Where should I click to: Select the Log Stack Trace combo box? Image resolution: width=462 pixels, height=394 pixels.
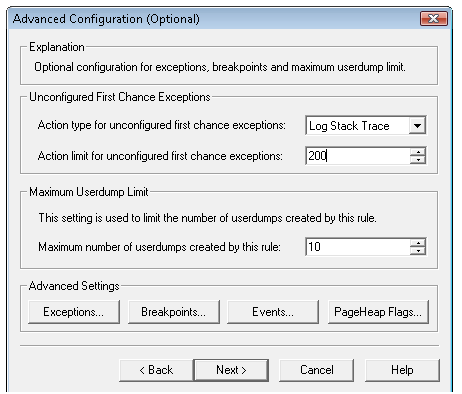pos(365,126)
